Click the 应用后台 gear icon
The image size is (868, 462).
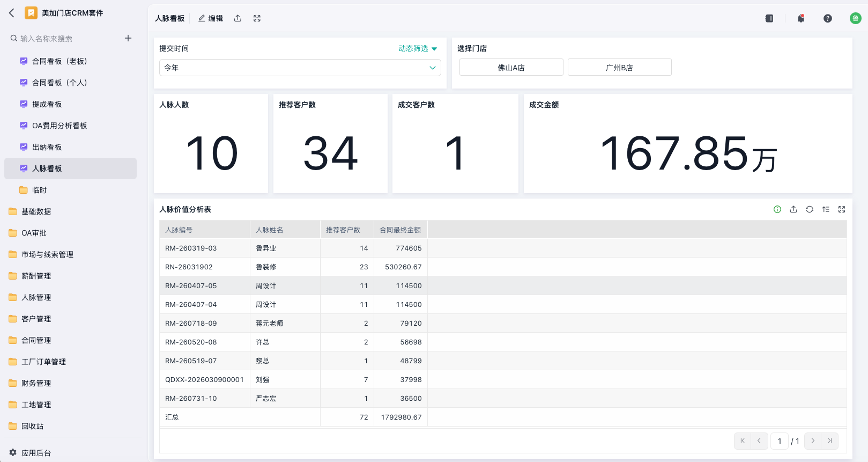coord(13,452)
